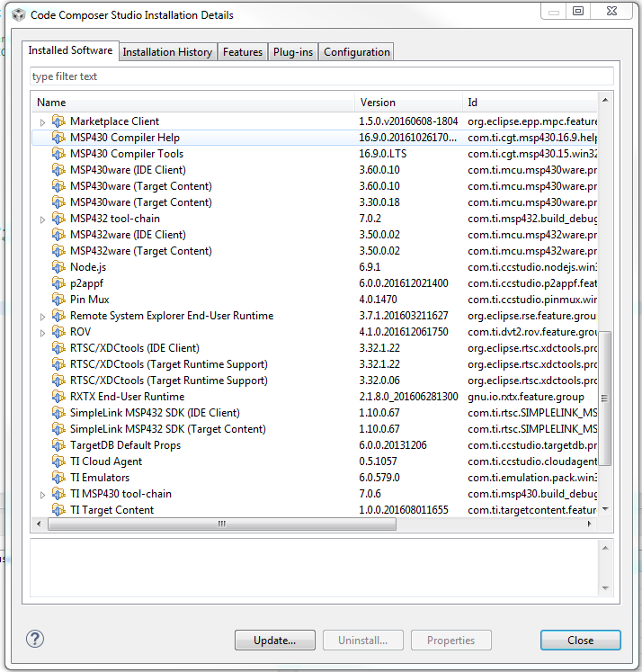Click the Remote System Explorer feature icon

(58, 316)
